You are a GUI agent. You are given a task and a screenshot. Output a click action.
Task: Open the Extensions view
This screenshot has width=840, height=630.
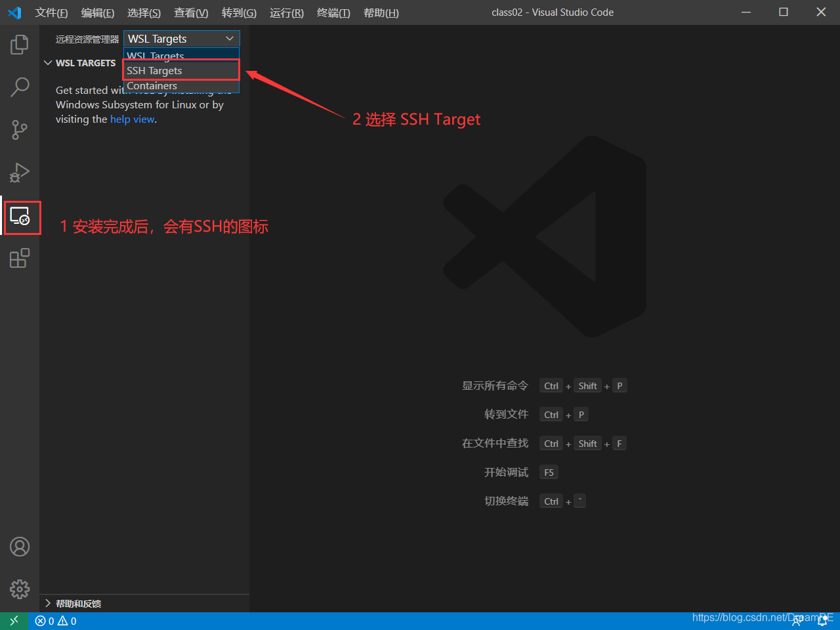(20, 258)
